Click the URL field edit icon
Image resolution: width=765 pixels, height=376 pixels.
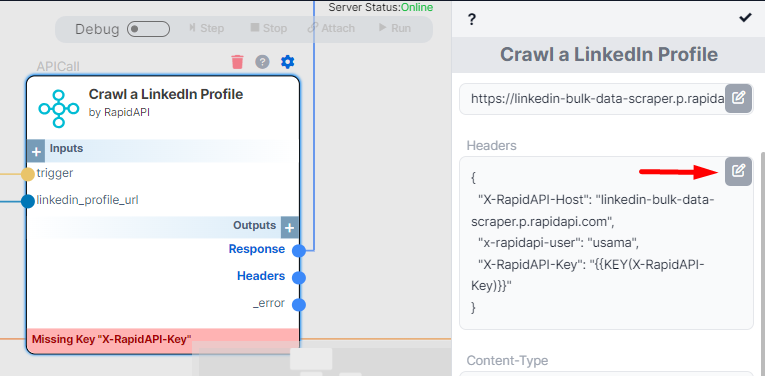(x=738, y=98)
